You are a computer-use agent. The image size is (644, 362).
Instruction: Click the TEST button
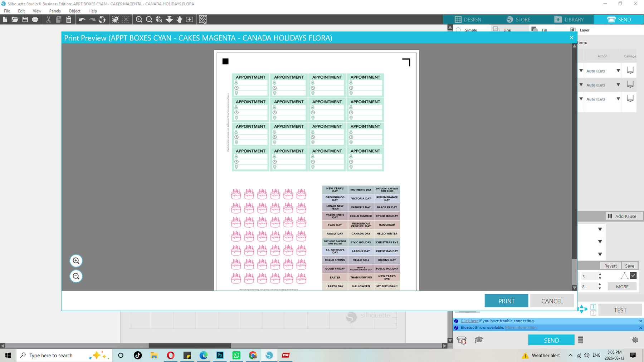pyautogui.click(x=620, y=310)
